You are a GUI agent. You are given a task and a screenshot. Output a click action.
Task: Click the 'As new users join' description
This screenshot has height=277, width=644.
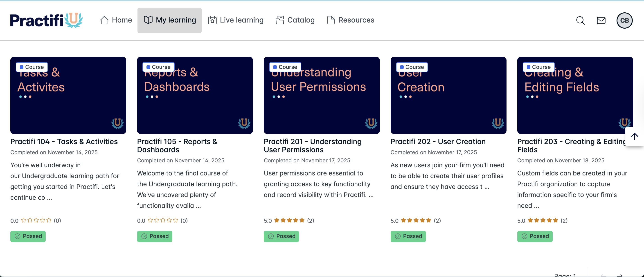448,176
